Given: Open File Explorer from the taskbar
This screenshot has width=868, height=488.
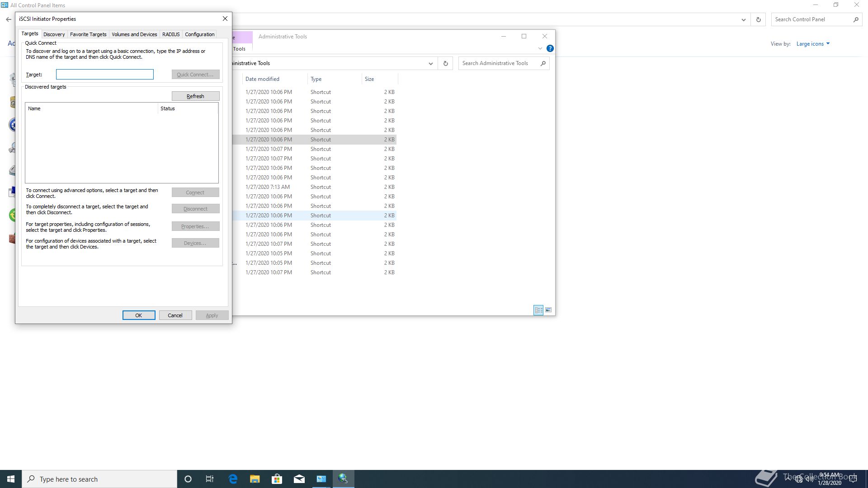Looking at the screenshot, I should click(x=255, y=479).
